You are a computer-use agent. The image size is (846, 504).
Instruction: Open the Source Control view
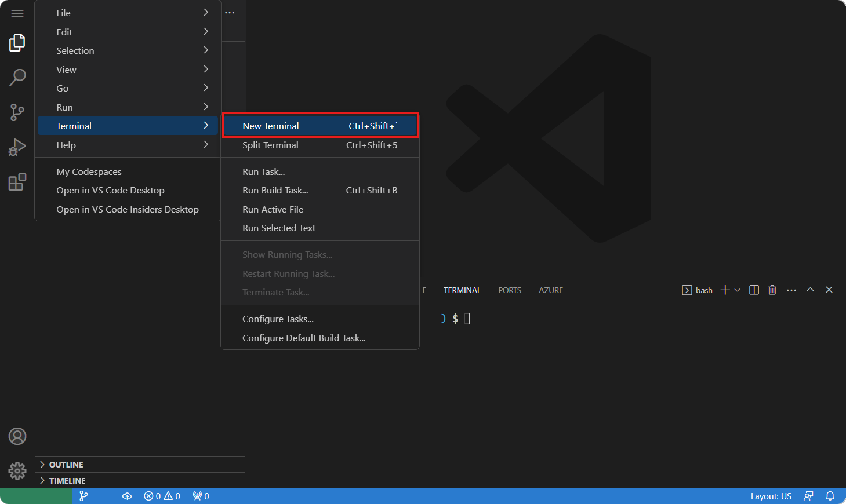pyautogui.click(x=17, y=112)
